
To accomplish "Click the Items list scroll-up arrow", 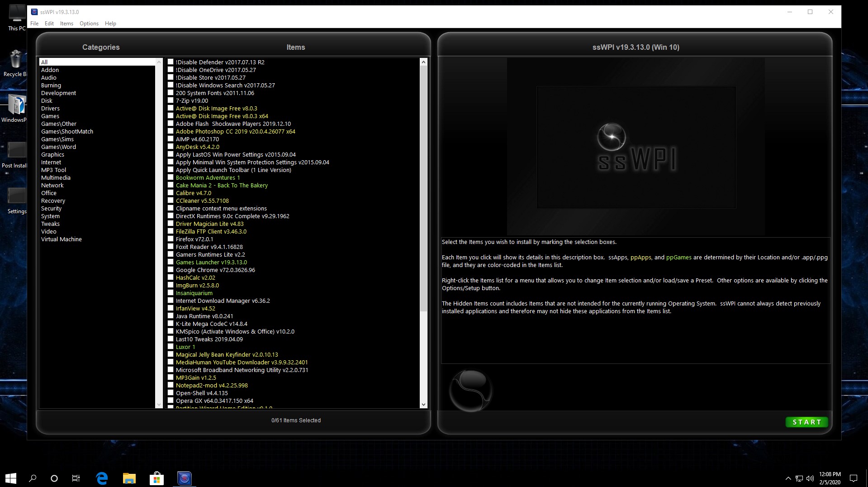I will [423, 62].
